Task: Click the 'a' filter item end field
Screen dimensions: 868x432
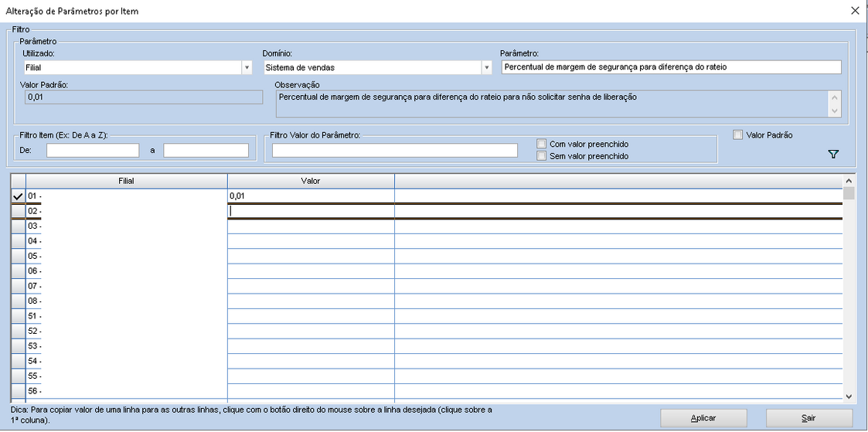Action: 206,151
